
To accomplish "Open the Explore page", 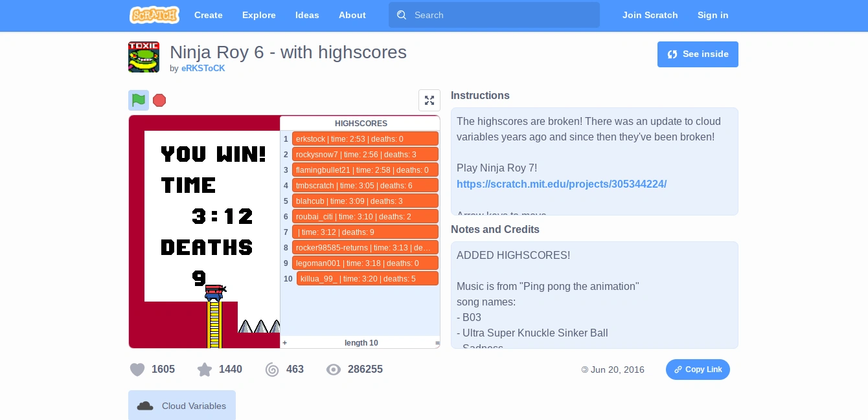I will tap(259, 15).
